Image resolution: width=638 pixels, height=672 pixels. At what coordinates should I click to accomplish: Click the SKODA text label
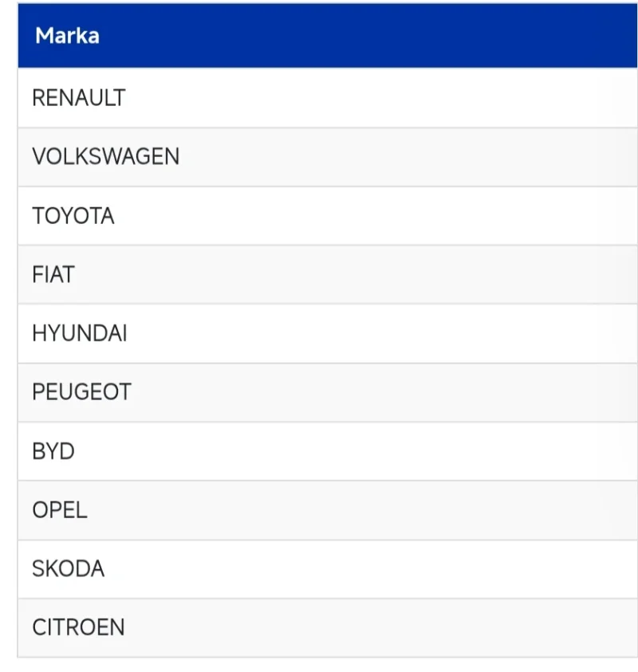click(x=69, y=570)
